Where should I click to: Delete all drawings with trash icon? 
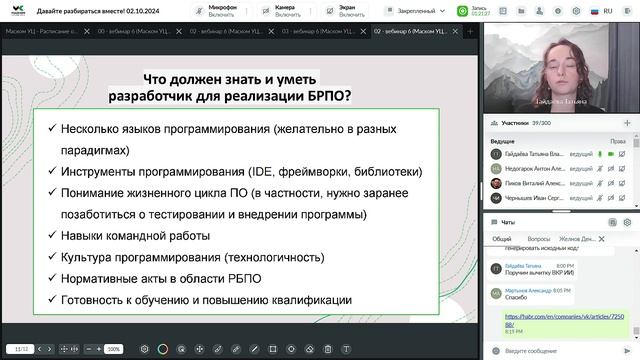click(x=328, y=349)
